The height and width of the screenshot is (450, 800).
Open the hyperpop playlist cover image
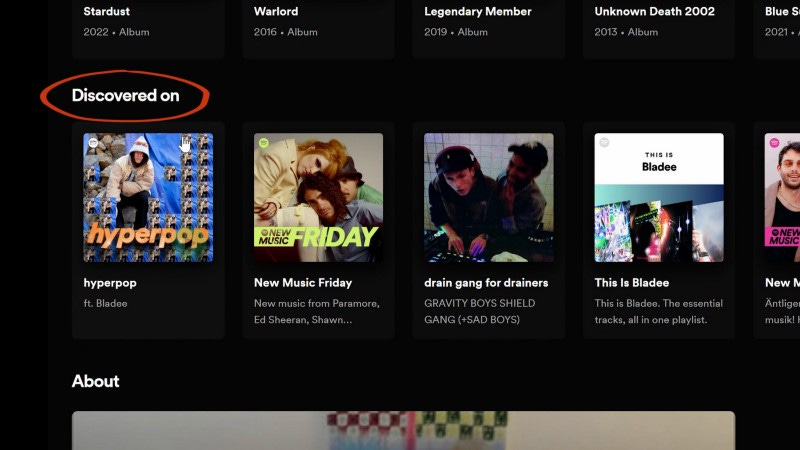point(148,197)
